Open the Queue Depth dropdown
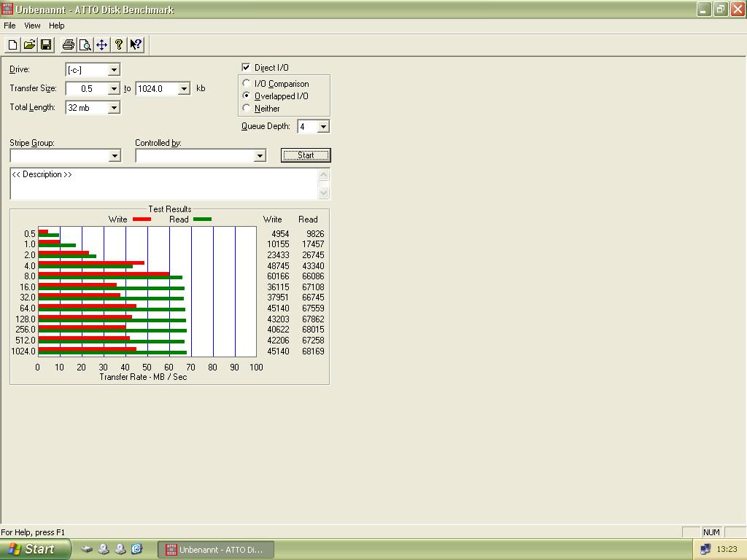 click(323, 127)
